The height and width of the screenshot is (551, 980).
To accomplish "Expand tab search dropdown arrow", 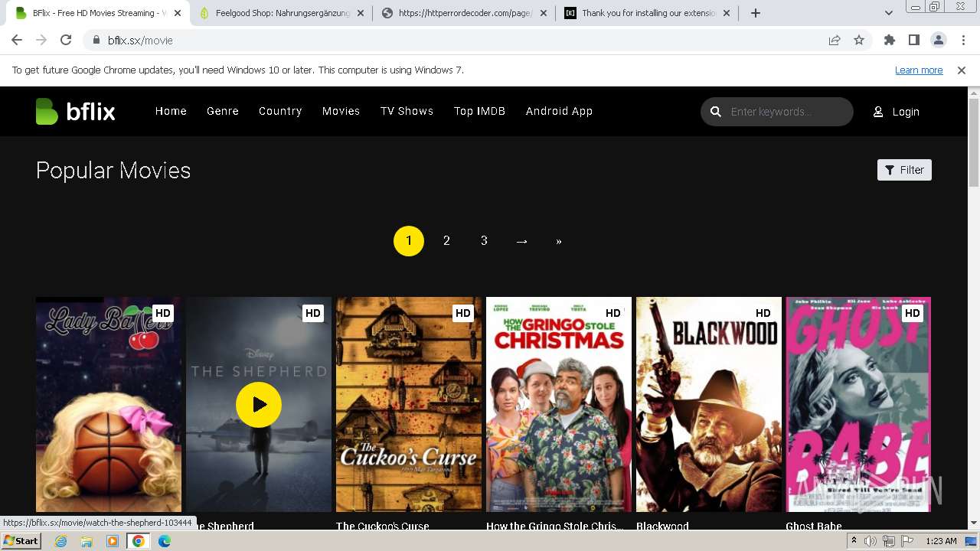I will click(x=888, y=13).
